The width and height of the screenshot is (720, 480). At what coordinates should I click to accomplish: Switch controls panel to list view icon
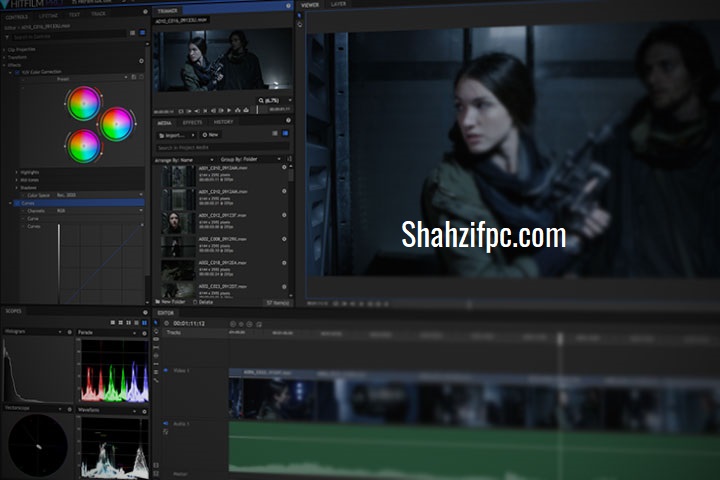(133, 33)
